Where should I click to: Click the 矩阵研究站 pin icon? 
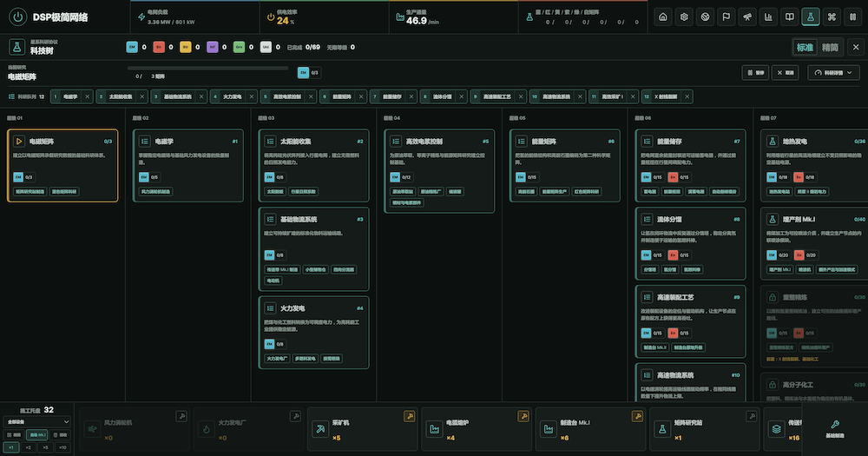[x=751, y=416]
